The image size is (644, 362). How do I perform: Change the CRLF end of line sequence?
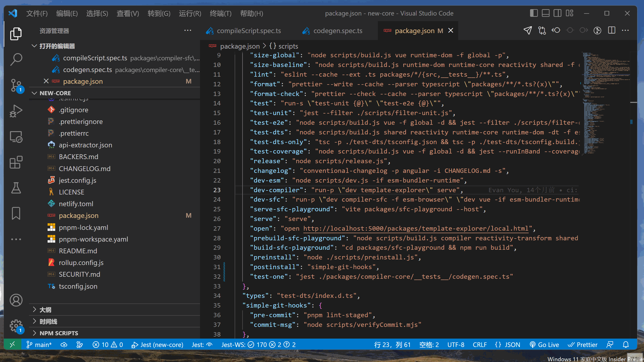[x=480, y=345]
